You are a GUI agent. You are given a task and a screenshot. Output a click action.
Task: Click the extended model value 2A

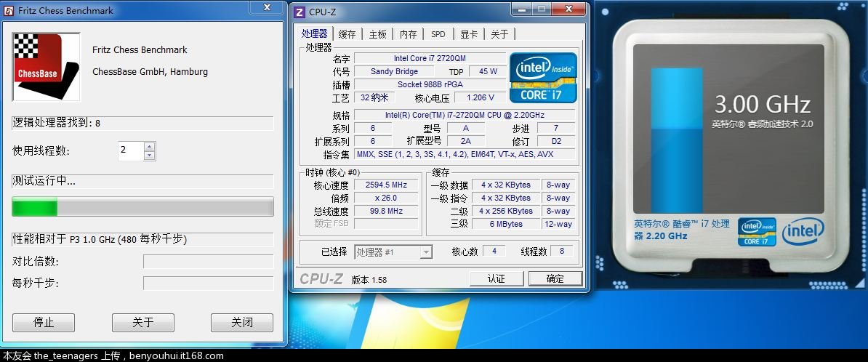point(465,141)
